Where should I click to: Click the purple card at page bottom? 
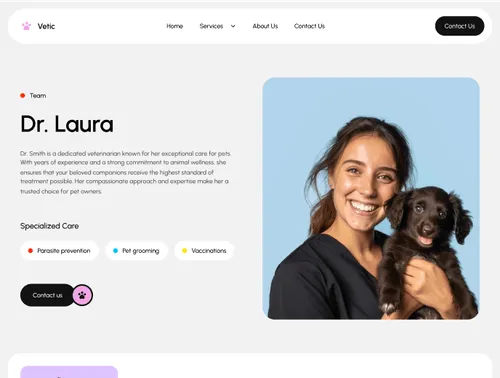(69, 372)
